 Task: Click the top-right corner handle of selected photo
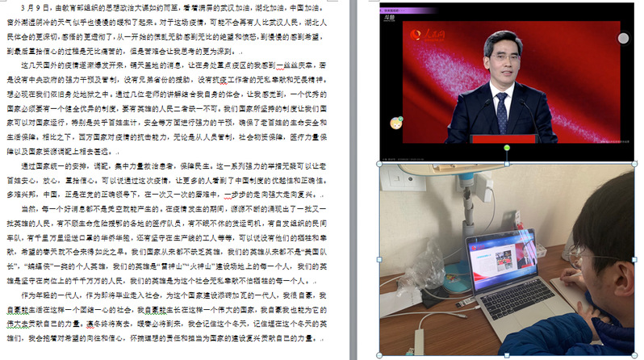tap(634, 164)
